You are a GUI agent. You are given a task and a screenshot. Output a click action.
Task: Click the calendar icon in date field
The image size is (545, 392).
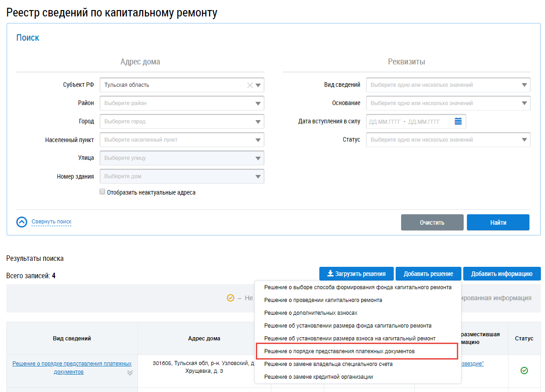coord(458,122)
